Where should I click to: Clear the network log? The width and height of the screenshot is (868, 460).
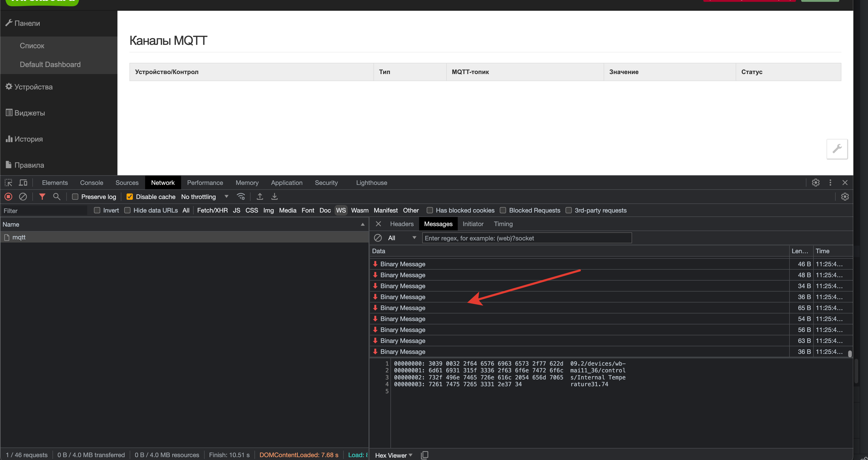(x=23, y=197)
